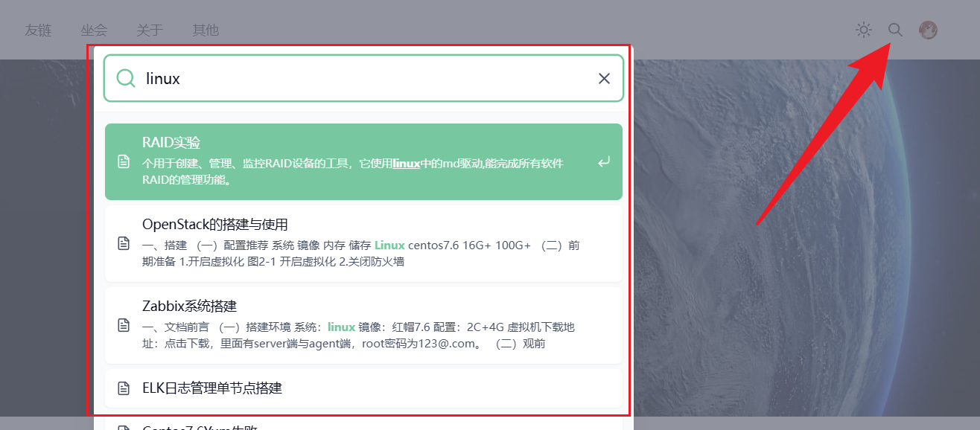Click the document icon beside ELK日志管理单节点搭建
This screenshot has width=980, height=430.
tap(124, 388)
